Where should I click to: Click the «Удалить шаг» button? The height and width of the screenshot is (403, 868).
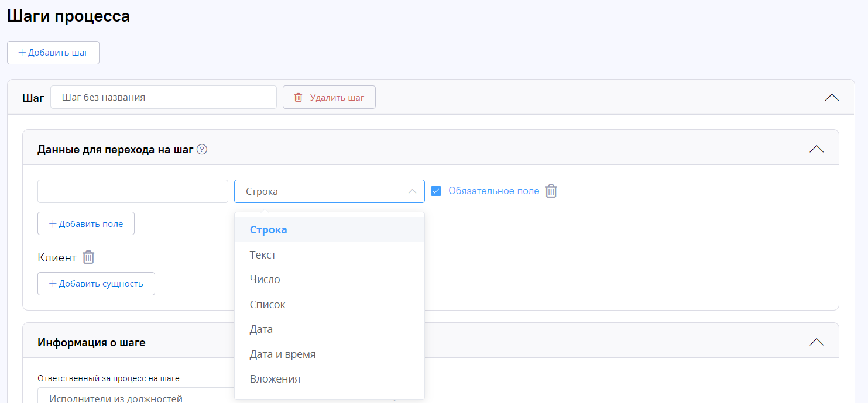[x=329, y=97]
